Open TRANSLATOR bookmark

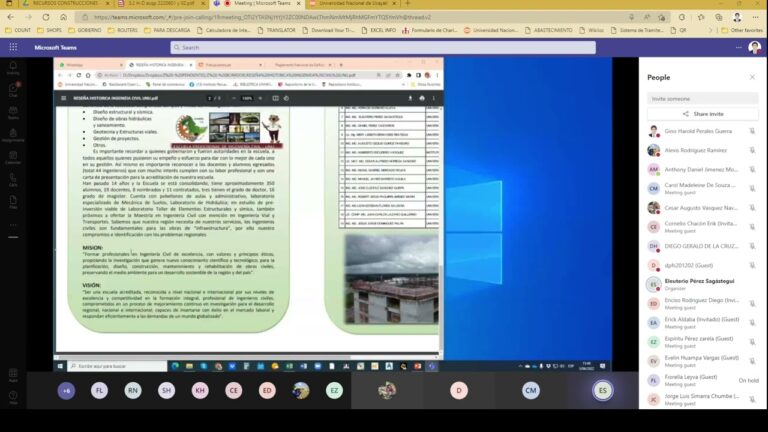coord(276,30)
